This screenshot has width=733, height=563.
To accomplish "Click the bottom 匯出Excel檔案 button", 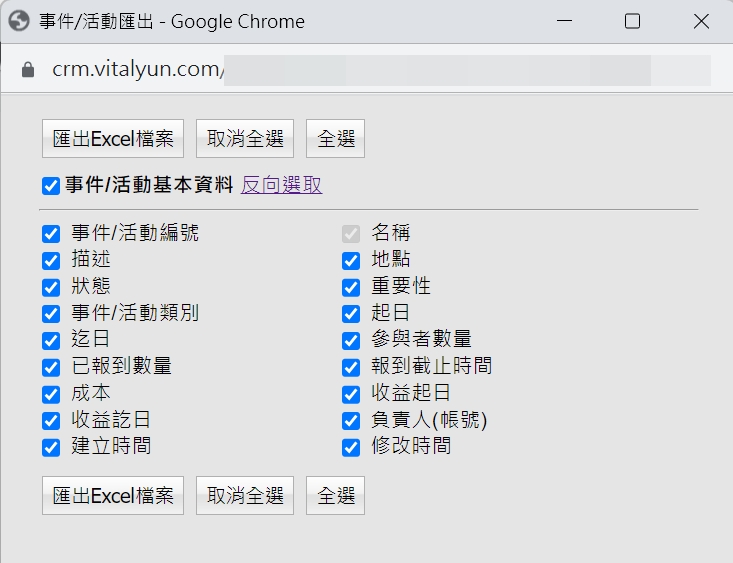I will [113, 496].
